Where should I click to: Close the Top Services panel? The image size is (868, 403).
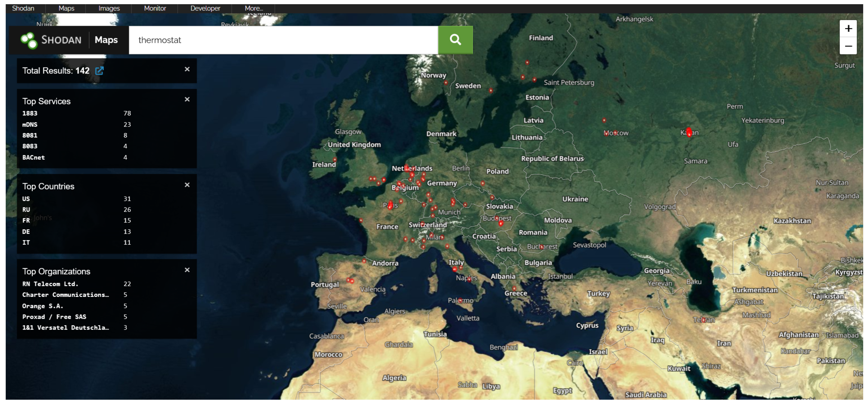point(187,99)
